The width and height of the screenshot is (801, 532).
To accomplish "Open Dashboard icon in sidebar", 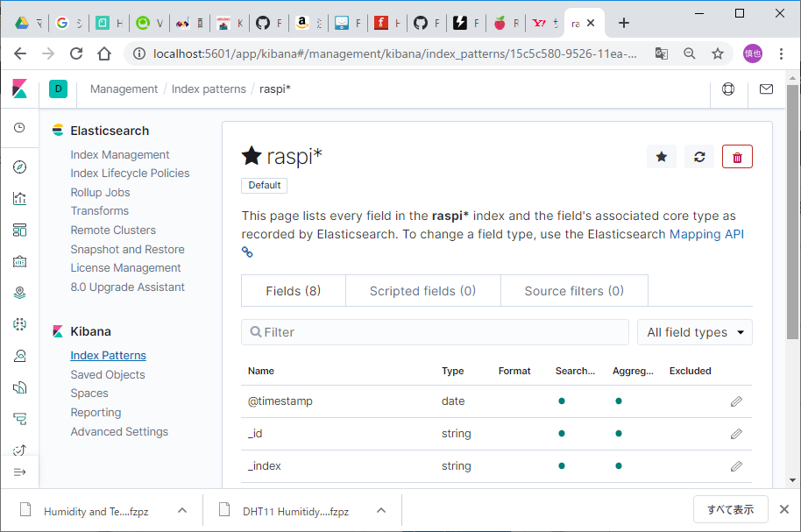I will [19, 230].
